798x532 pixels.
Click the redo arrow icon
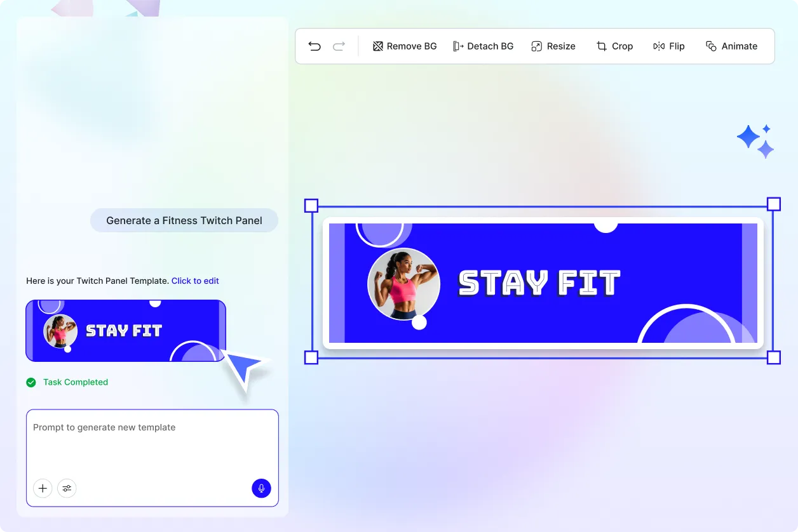tap(339, 46)
